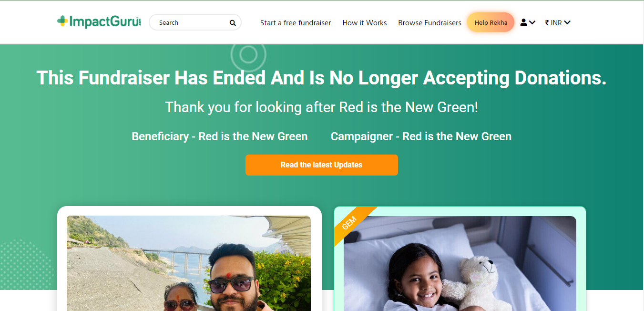Click Read the latest Updates button
Screen dimensions: 644x311
pyautogui.click(x=321, y=165)
